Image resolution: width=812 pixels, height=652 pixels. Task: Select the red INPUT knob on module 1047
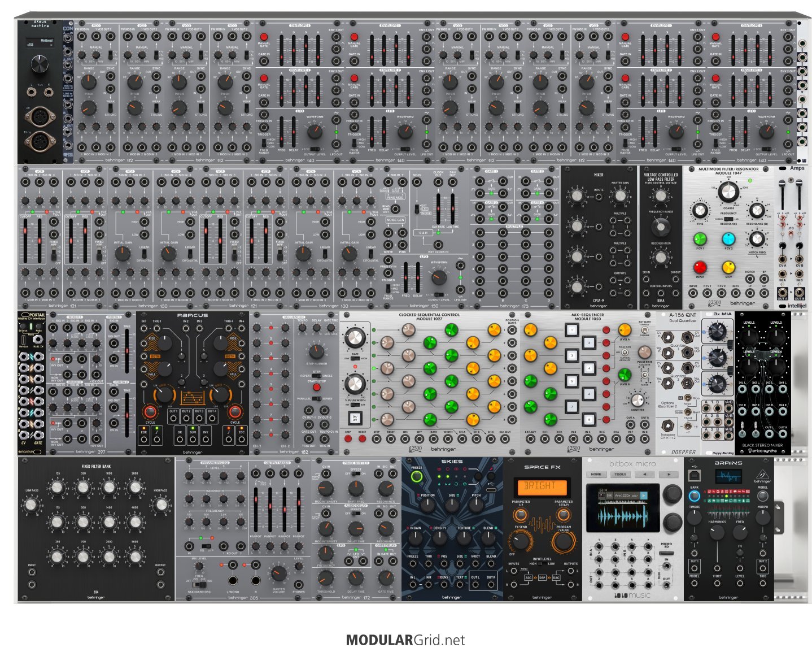(x=700, y=267)
